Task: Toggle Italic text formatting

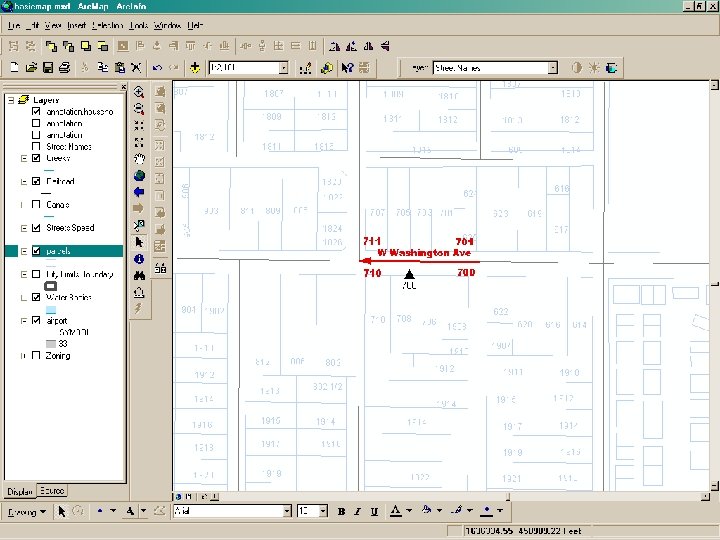Action: pos(358,511)
